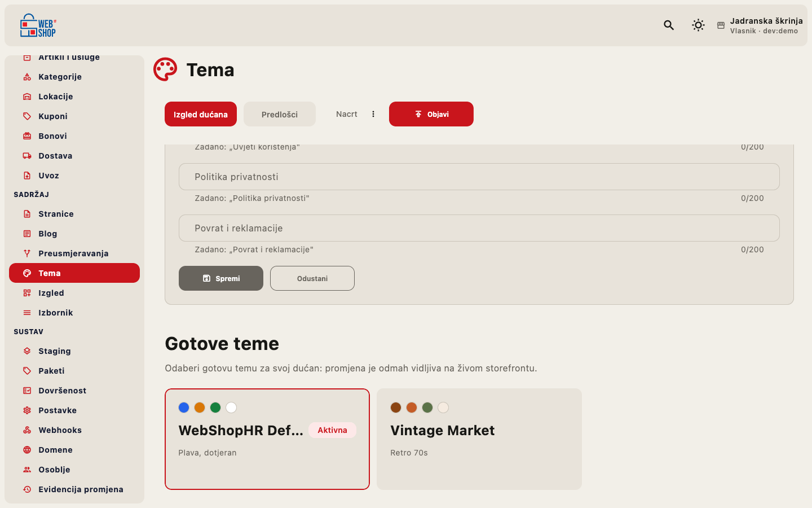
Task: Select the Vintage Market theme card
Action: pos(479,439)
